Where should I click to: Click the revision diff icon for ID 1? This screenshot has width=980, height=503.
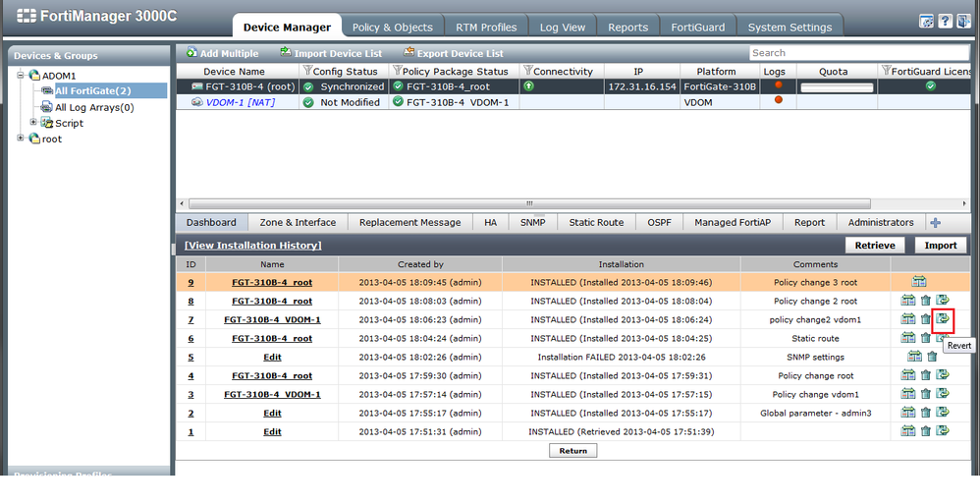pos(908,431)
